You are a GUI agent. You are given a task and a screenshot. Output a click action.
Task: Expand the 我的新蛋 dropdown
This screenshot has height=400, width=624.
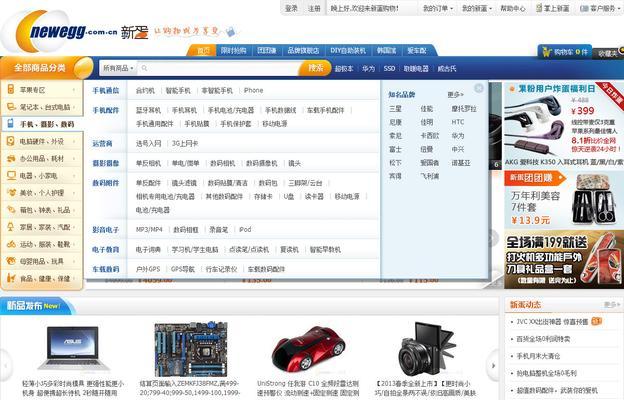(x=477, y=8)
